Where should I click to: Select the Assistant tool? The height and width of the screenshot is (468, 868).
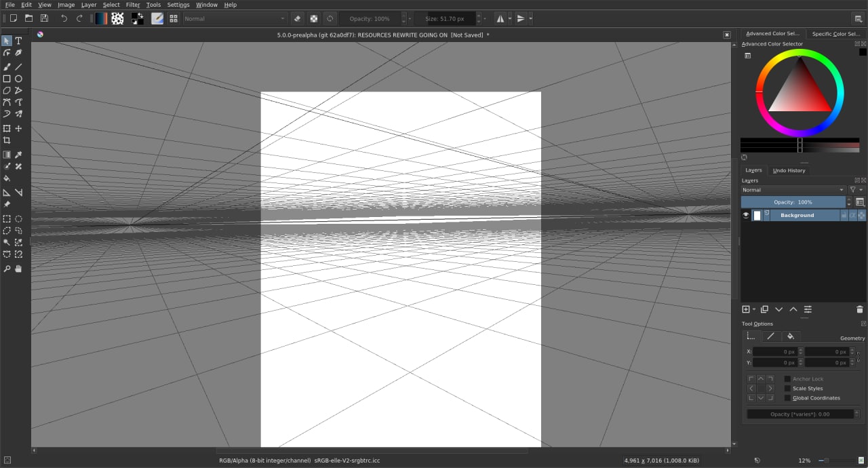[7, 193]
